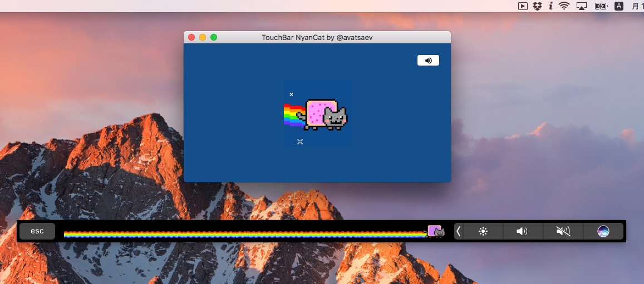This screenshot has height=284, width=644.
Task: Toggle sound with the speaker button
Action: click(428, 60)
